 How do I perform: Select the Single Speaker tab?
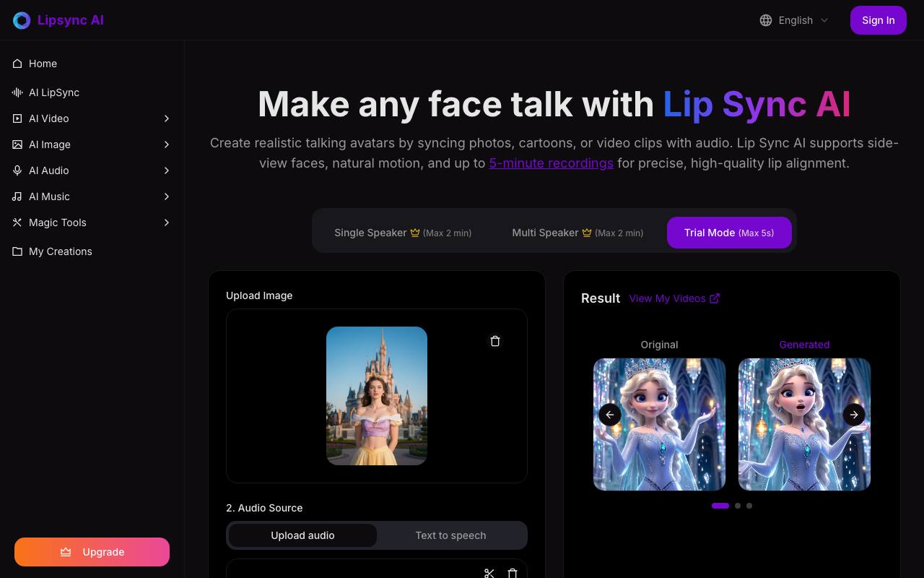[403, 233]
